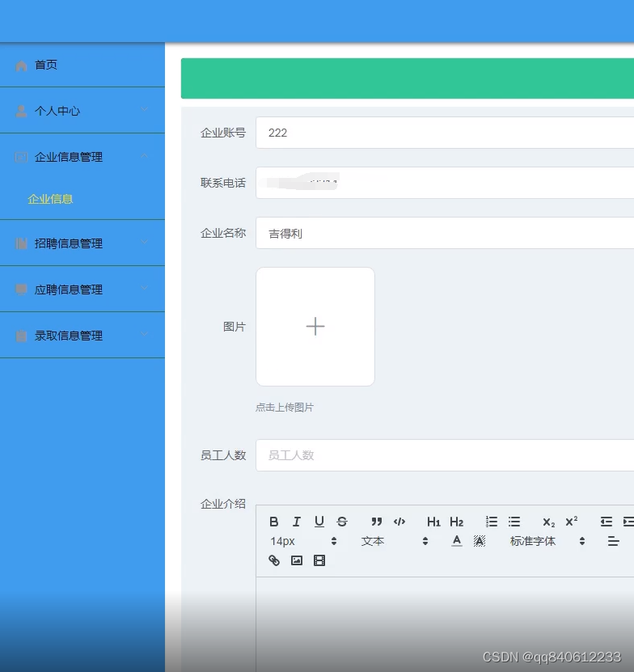
Task: Apply Underline formatting
Action: click(319, 522)
